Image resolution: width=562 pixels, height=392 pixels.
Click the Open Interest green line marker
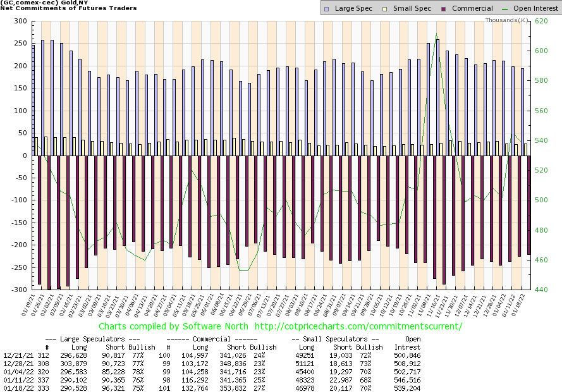pyautogui.click(x=504, y=9)
